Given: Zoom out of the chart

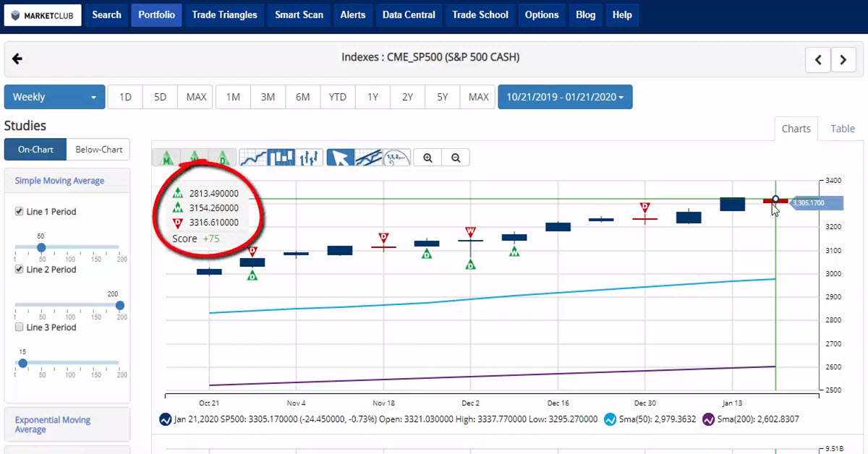Looking at the screenshot, I should click(x=456, y=158).
